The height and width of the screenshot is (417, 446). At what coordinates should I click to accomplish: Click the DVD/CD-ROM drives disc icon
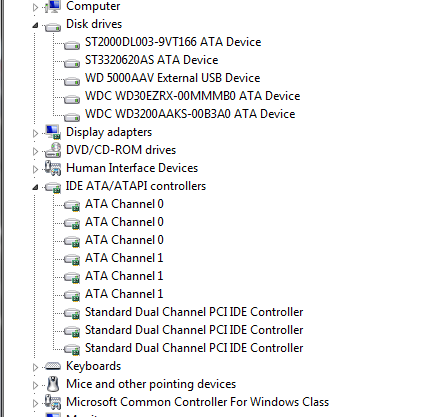pyautogui.click(x=53, y=150)
